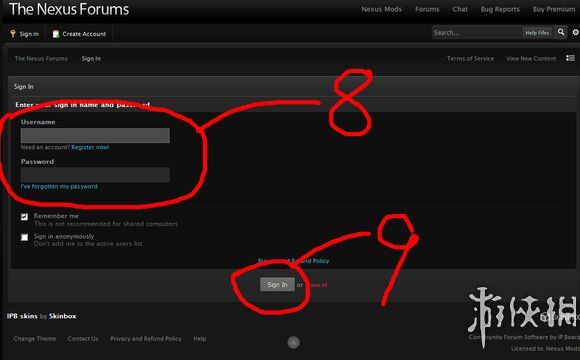Click the notepad icon beside Create Account
This screenshot has width=580, height=360.
click(56, 34)
